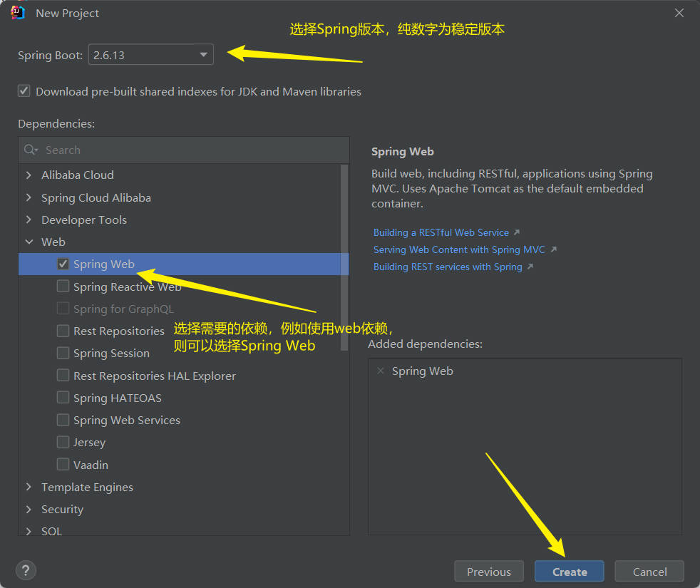Enable the Spring Session checkbox

(63, 354)
